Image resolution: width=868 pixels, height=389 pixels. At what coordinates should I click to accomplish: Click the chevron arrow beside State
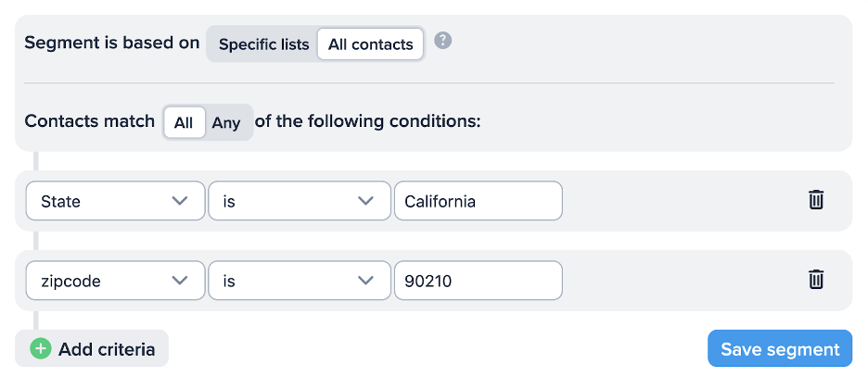pos(181,201)
